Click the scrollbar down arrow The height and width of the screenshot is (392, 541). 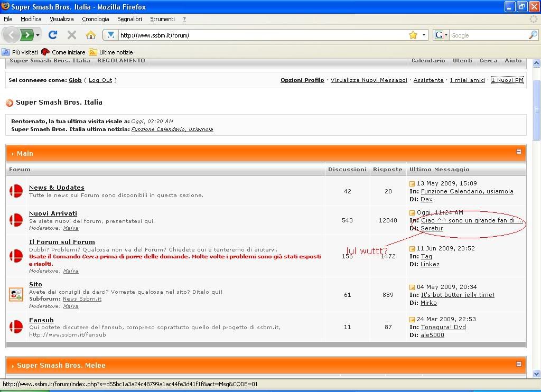click(537, 374)
